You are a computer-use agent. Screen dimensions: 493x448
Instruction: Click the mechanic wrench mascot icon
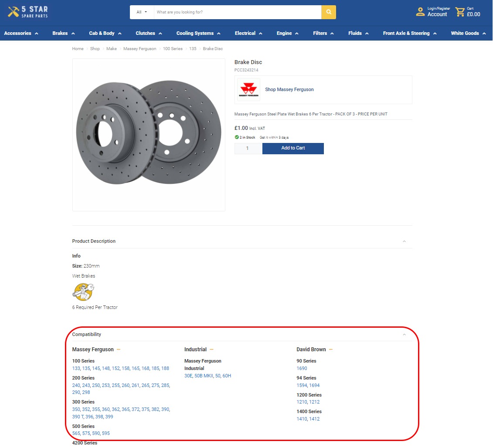coord(83,292)
